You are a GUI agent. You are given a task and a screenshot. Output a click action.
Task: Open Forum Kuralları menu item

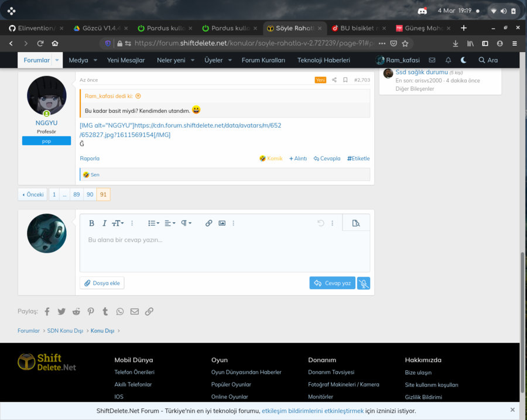pyautogui.click(x=263, y=60)
